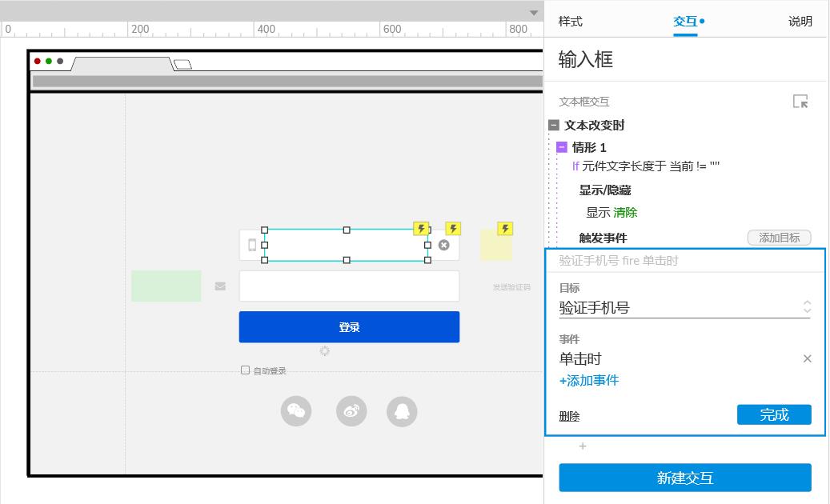The image size is (830, 504).
Task: Click the lightning badge on the selected input box
Action: pos(421,229)
